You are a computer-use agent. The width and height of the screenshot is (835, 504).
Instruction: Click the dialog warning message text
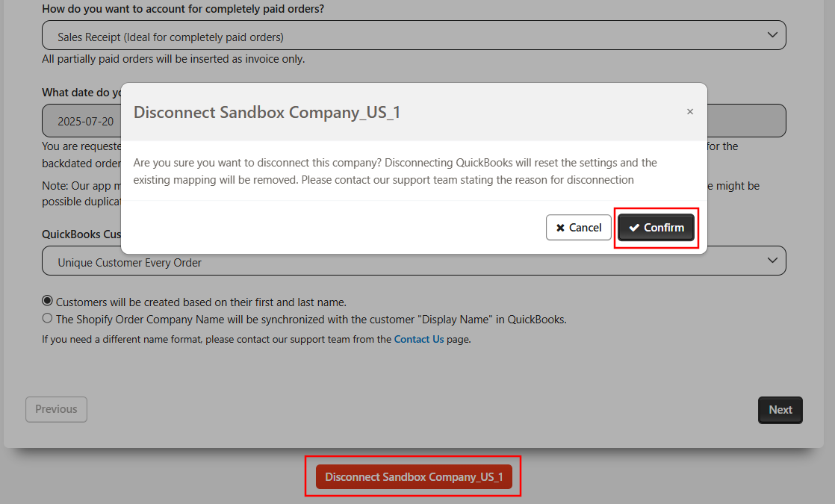tap(395, 172)
